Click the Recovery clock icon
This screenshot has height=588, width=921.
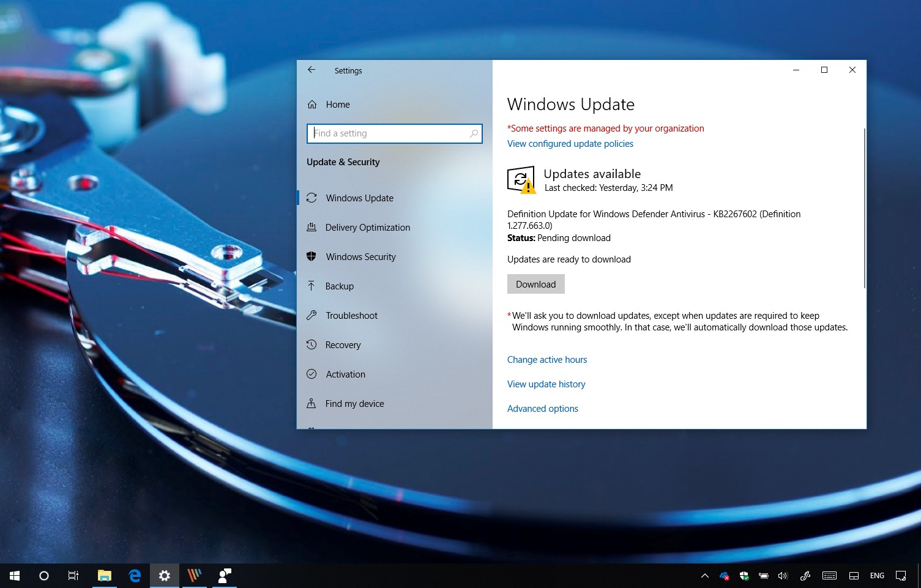coord(311,344)
